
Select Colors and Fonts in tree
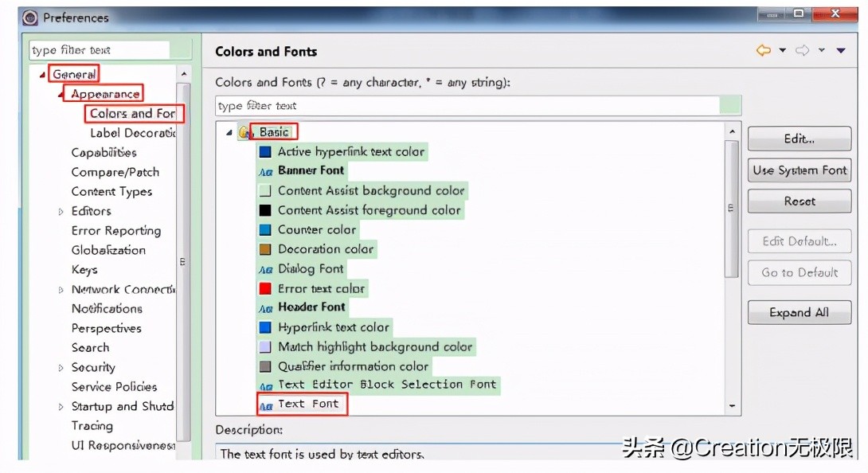tap(133, 114)
